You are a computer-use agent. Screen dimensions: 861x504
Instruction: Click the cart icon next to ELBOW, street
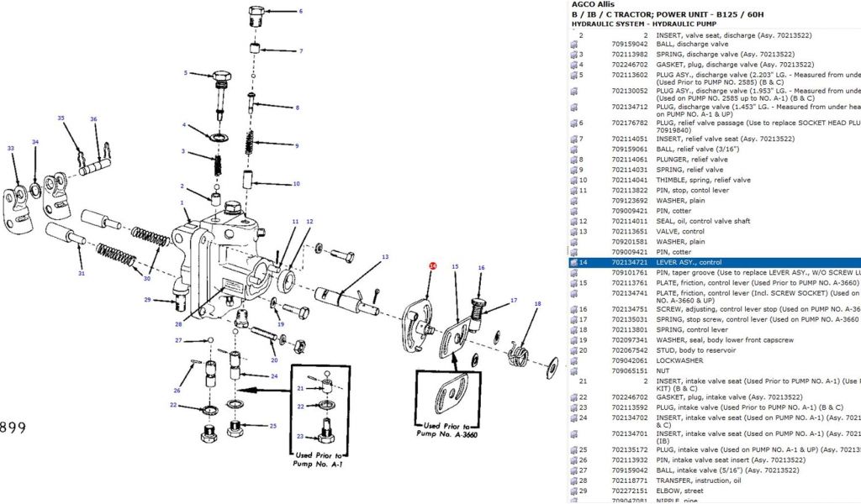[574, 491]
